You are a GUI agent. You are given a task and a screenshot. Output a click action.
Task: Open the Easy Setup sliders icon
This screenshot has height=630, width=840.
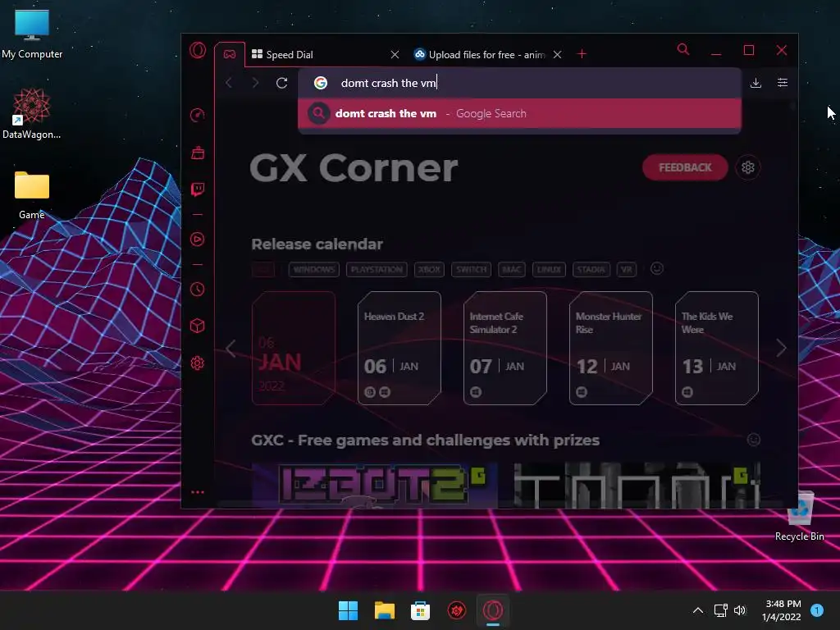pyautogui.click(x=783, y=83)
